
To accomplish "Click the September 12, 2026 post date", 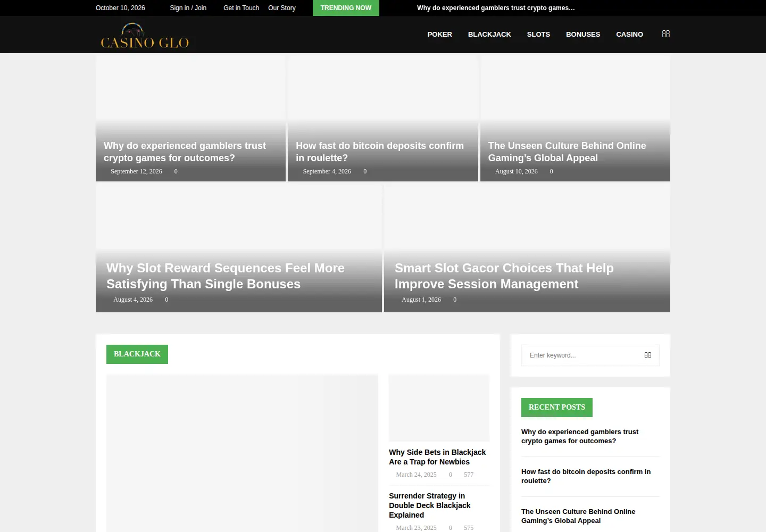I will click(x=136, y=171).
